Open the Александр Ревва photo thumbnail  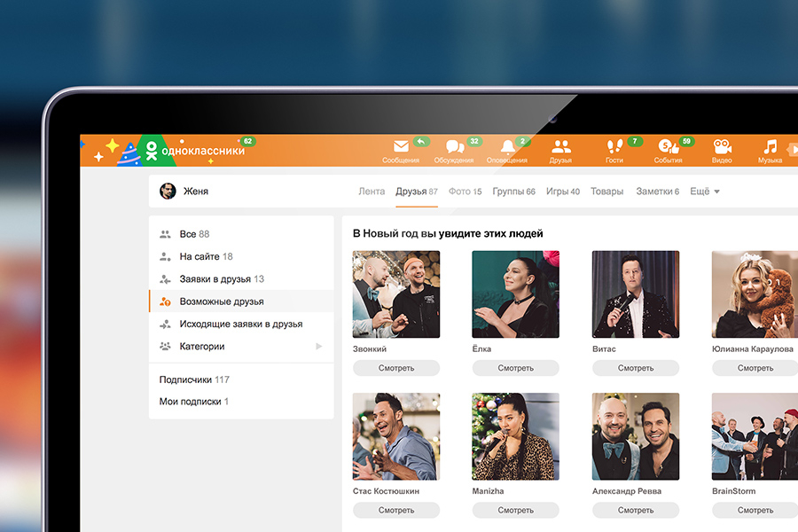click(x=636, y=436)
